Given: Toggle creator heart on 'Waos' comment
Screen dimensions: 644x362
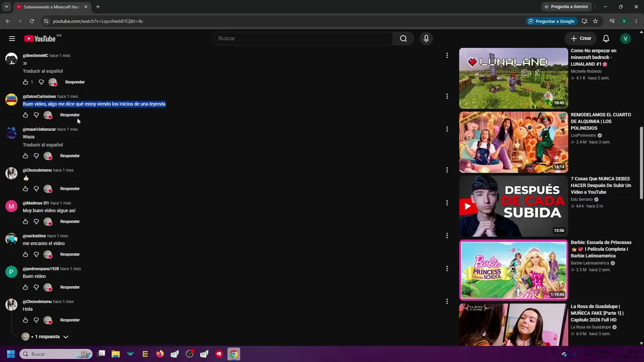Looking at the screenshot, I should 48,156.
